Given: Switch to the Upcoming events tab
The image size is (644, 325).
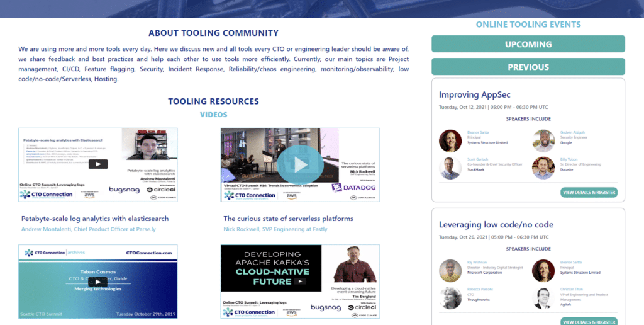Looking at the screenshot, I should 528,44.
